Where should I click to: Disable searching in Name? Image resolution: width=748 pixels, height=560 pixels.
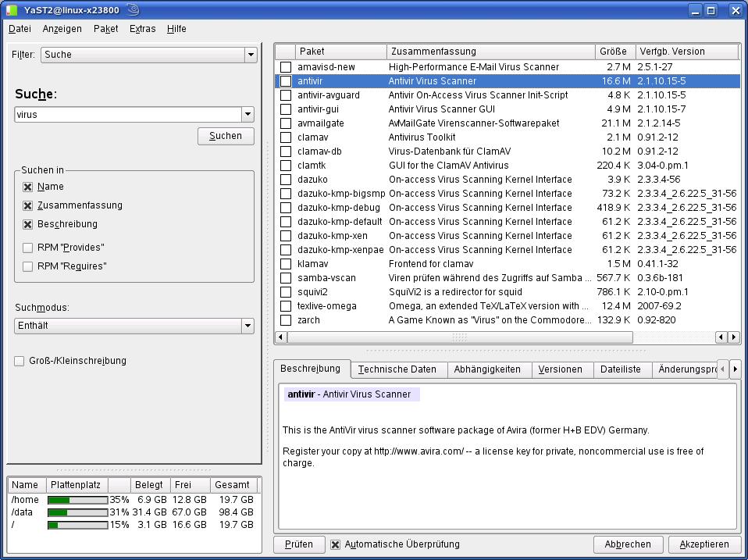click(x=27, y=187)
